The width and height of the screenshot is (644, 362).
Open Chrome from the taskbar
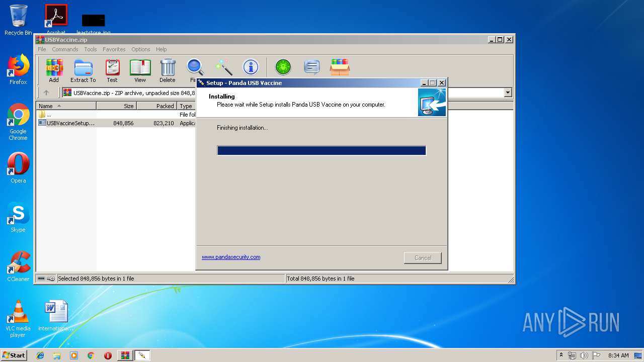(91, 355)
